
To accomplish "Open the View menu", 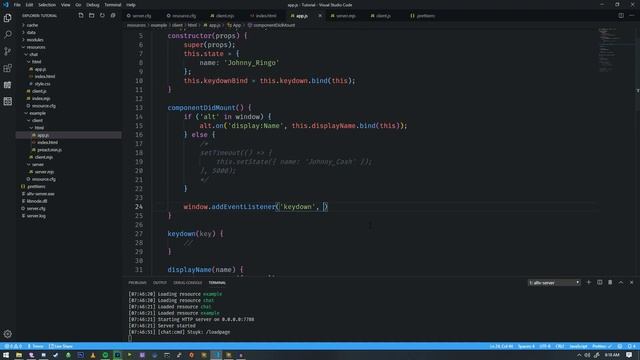I will click(65, 5).
